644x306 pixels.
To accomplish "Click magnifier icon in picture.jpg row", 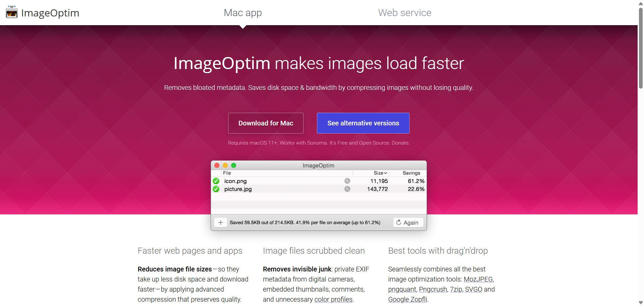I will pyautogui.click(x=347, y=189).
